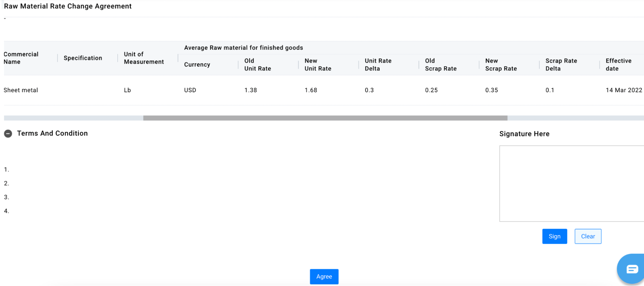Click the 14 Mar 2022 date cell
This screenshot has height=286, width=644.
[624, 90]
